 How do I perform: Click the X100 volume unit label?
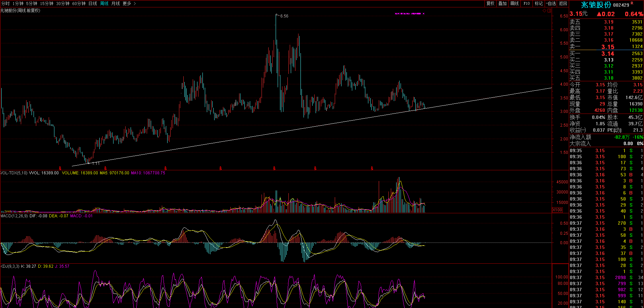[557, 210]
